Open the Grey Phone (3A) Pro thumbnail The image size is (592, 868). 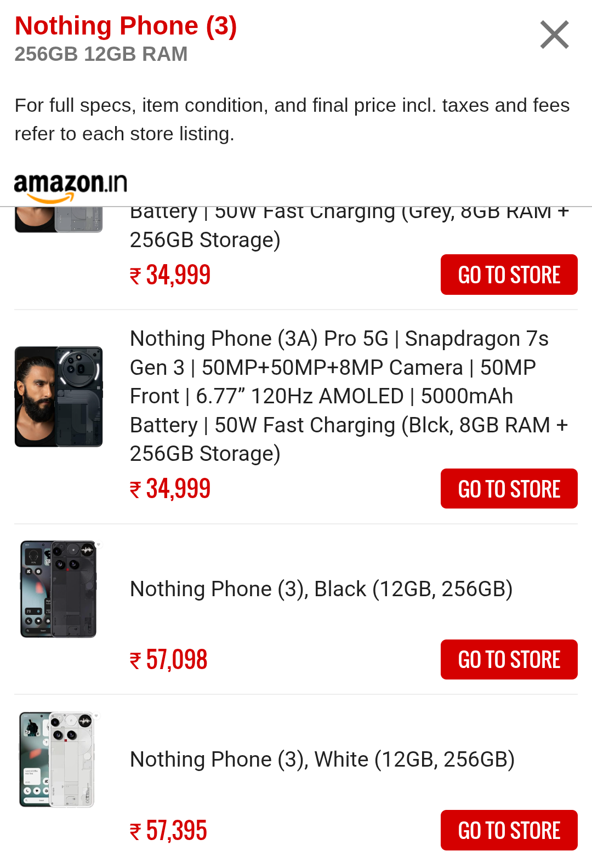59,220
